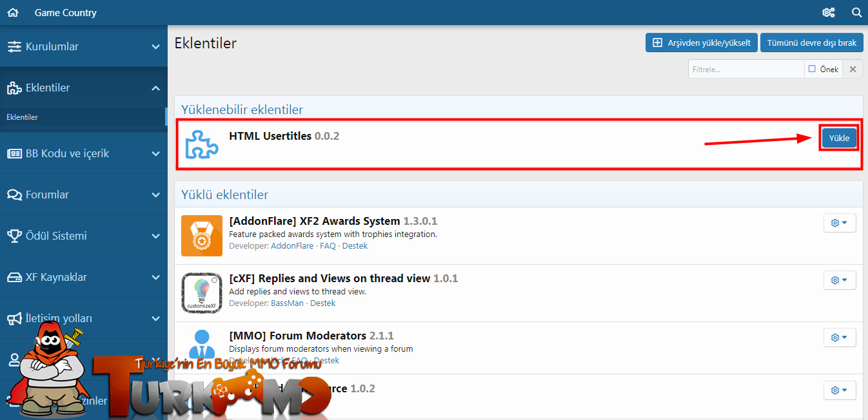Image resolution: width=868 pixels, height=420 pixels.
Task: Toggle the Önek checkbox
Action: tap(812, 69)
